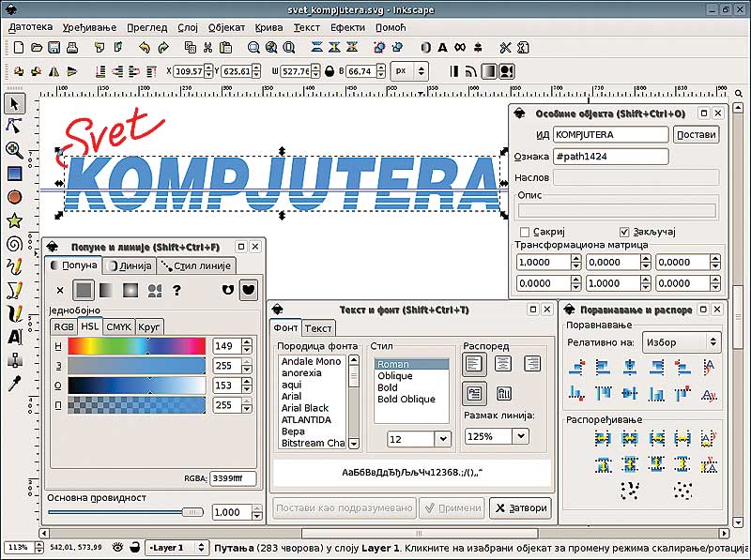Select the Bezier pen tool
This screenshot has height=560, width=751.
(14, 290)
